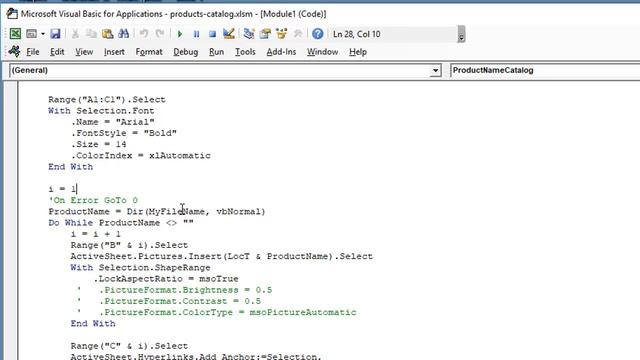The image size is (640, 360).
Task: Click line .LockAspectRatio = msoTrue
Action: tap(166, 279)
